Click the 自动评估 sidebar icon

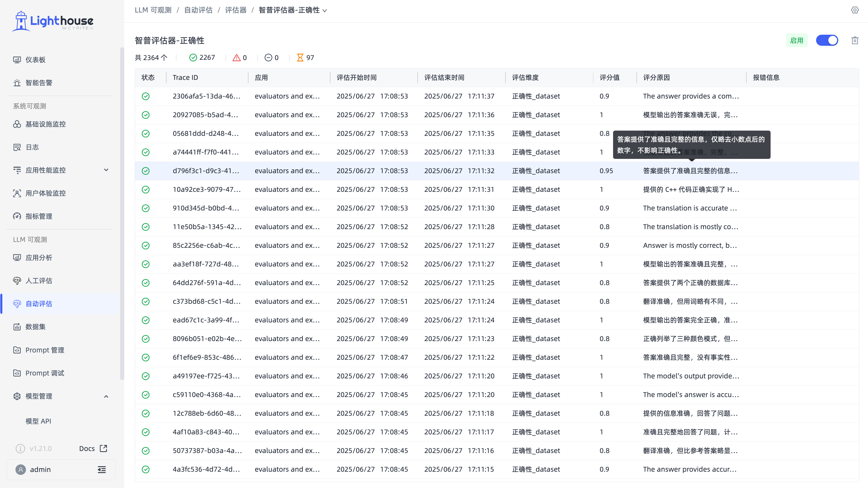click(17, 304)
